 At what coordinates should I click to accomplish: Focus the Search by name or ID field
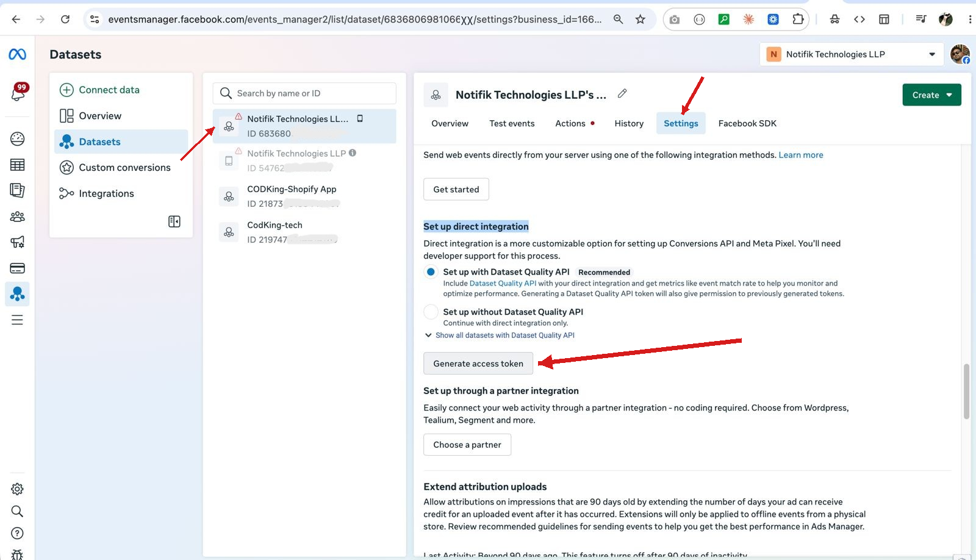click(x=304, y=93)
